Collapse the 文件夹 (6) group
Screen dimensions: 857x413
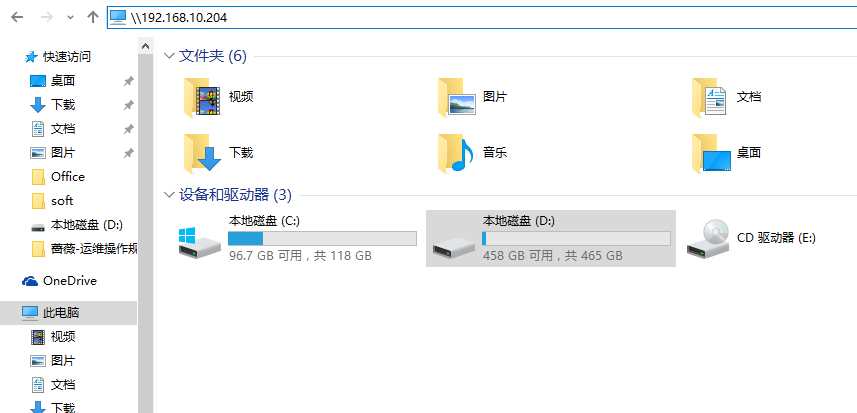169,56
